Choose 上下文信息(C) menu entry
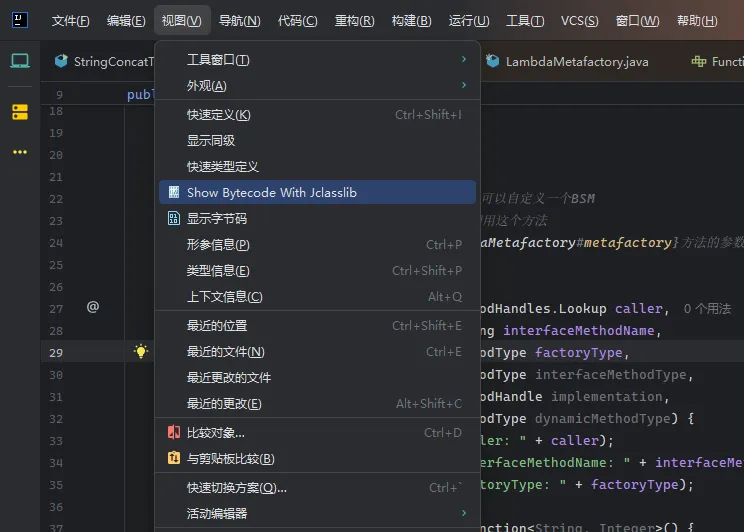This screenshot has width=744, height=532. click(317, 297)
